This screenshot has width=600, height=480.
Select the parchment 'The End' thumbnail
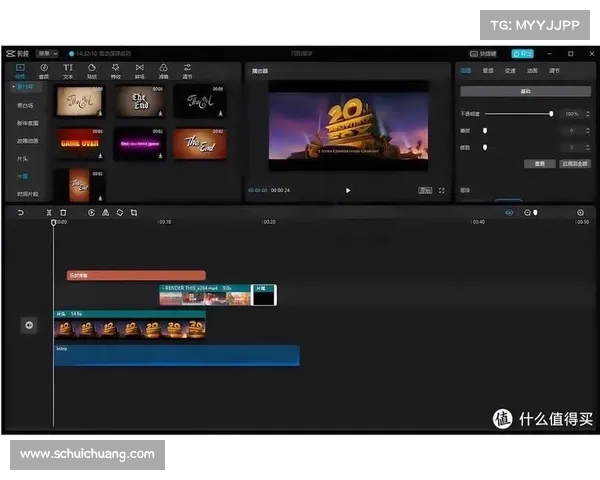pyautogui.click(x=80, y=101)
